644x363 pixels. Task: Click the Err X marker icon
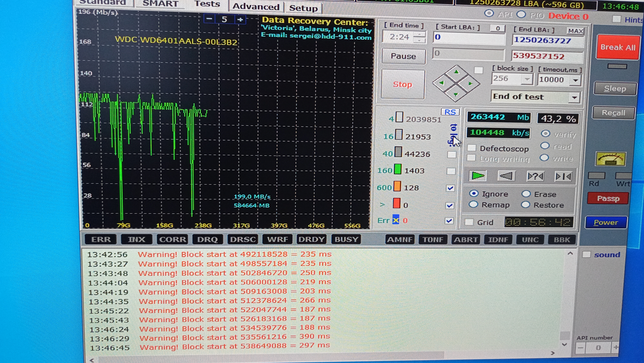click(396, 220)
